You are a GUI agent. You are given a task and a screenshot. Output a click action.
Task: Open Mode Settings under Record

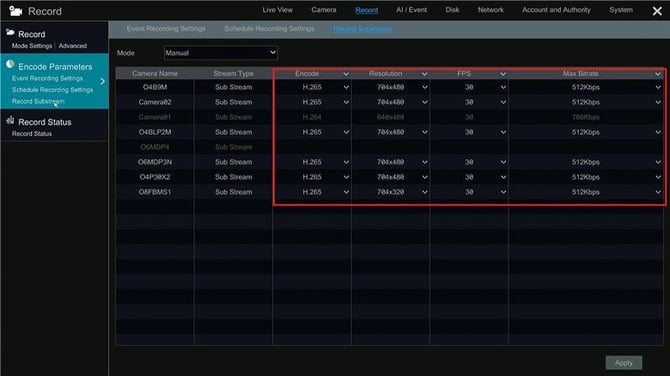point(32,46)
